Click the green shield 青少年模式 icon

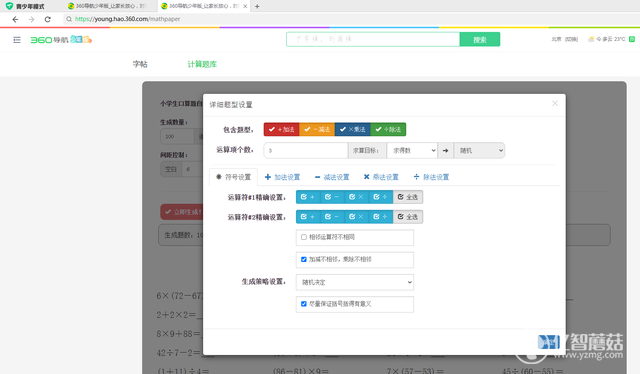point(9,6)
